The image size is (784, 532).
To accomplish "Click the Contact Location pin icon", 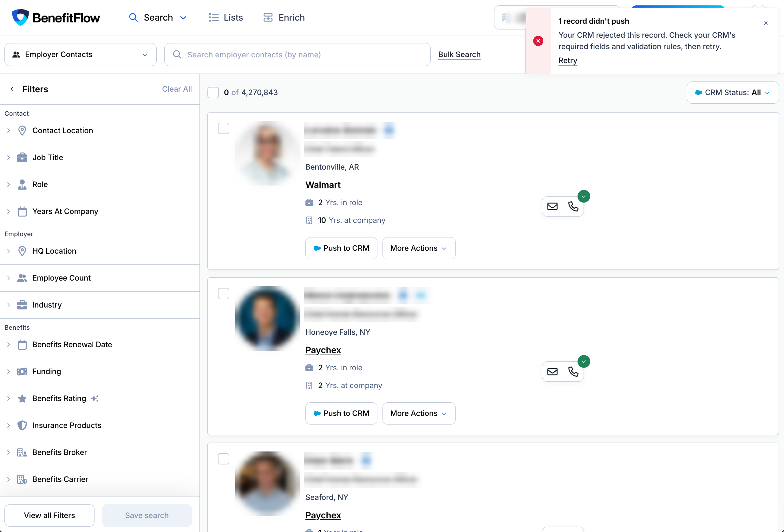I will (22, 131).
